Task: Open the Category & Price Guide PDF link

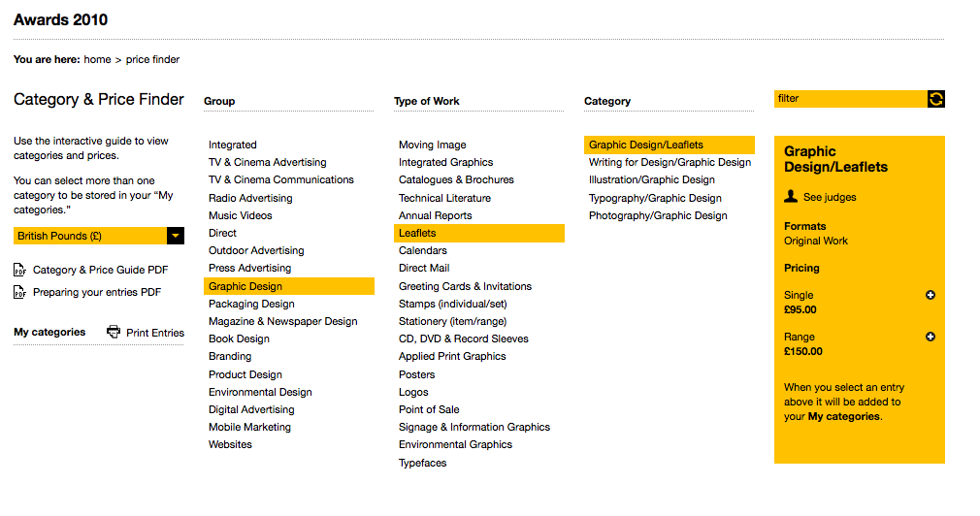Action: (x=101, y=271)
